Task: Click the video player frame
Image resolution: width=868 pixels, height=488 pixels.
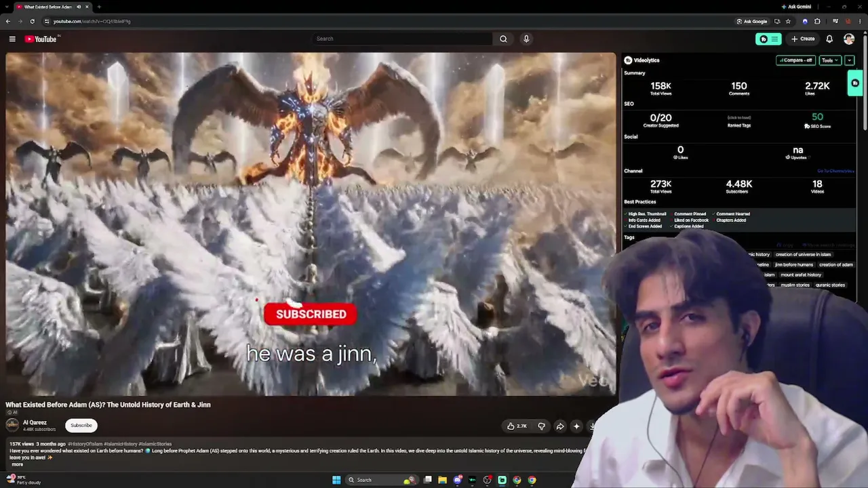Action: pos(311,224)
